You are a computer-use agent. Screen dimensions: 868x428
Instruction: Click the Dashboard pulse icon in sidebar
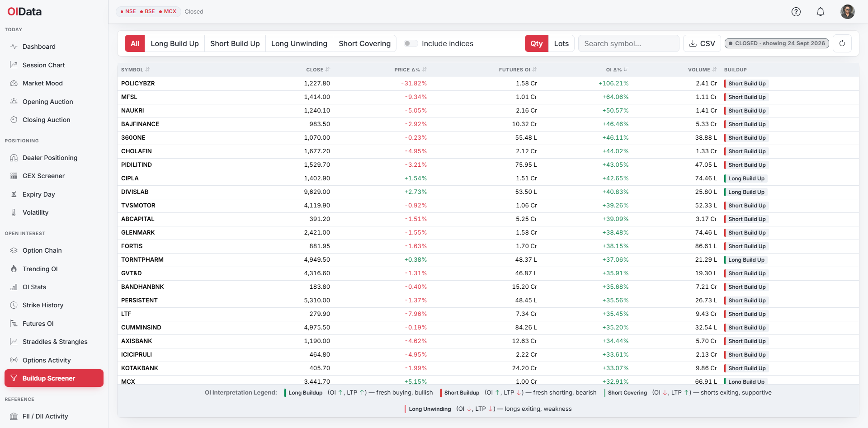[14, 47]
